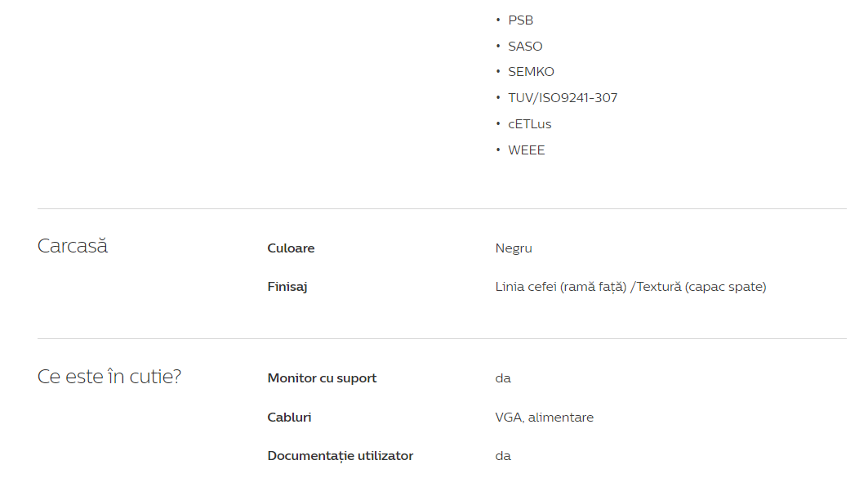Click the Finisaj label
This screenshot has height=478, width=868.
pyautogui.click(x=287, y=287)
